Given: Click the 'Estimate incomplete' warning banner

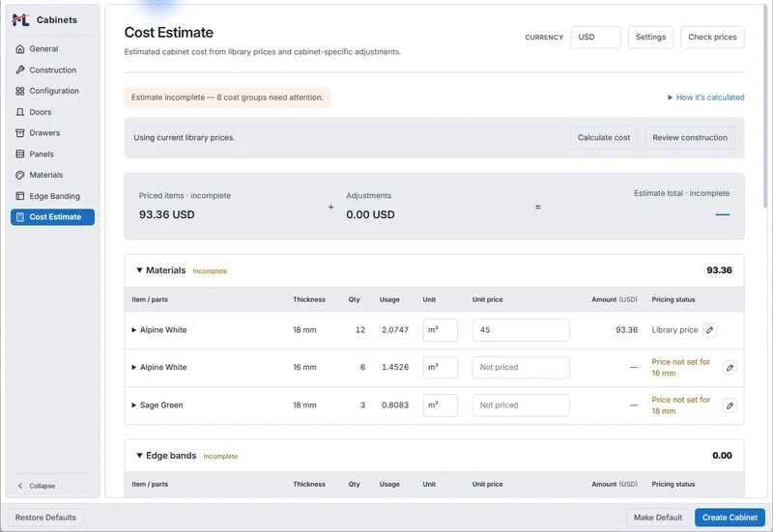Looking at the screenshot, I should point(227,98).
